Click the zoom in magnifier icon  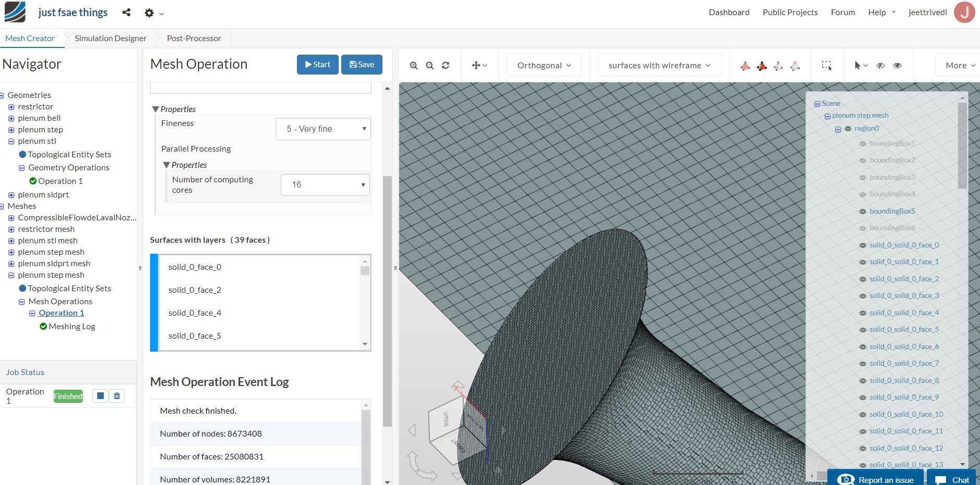click(414, 66)
